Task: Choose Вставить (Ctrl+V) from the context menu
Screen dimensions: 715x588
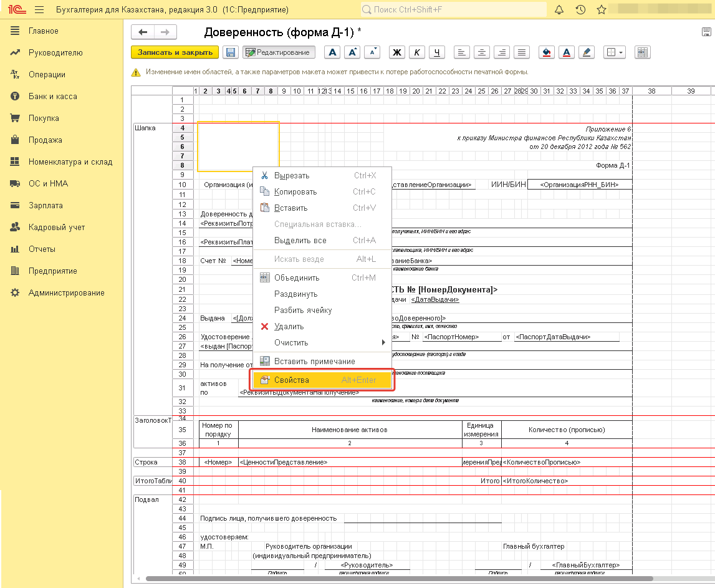Action: pos(322,208)
